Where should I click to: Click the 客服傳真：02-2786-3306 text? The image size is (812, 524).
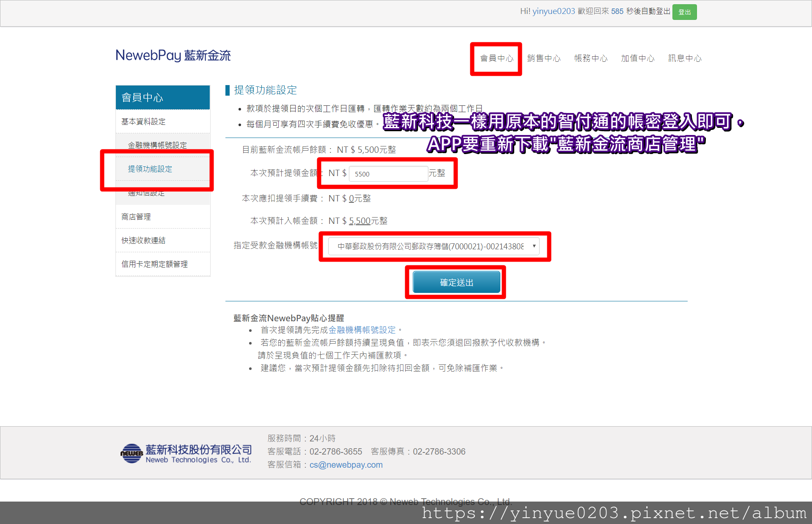418,452
